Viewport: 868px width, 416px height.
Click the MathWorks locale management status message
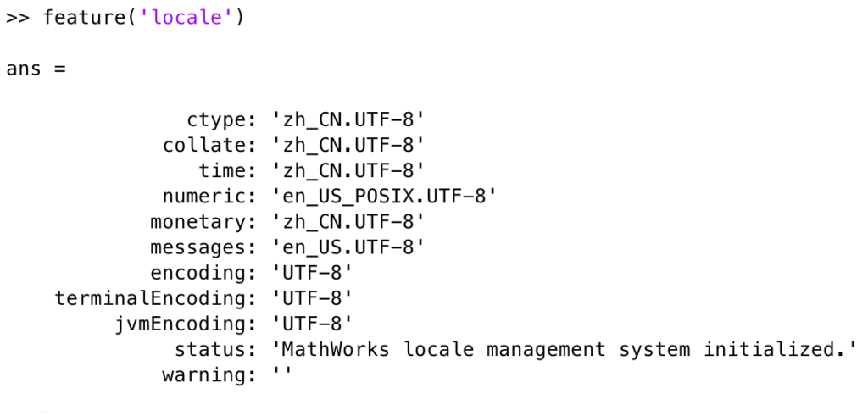pyautogui.click(x=565, y=349)
